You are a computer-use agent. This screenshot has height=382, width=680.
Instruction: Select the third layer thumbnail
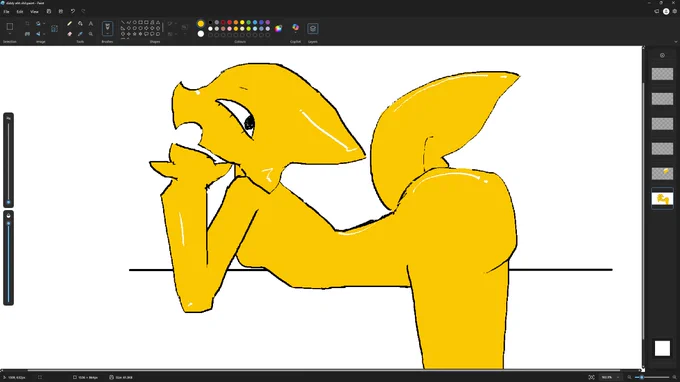tap(662, 124)
